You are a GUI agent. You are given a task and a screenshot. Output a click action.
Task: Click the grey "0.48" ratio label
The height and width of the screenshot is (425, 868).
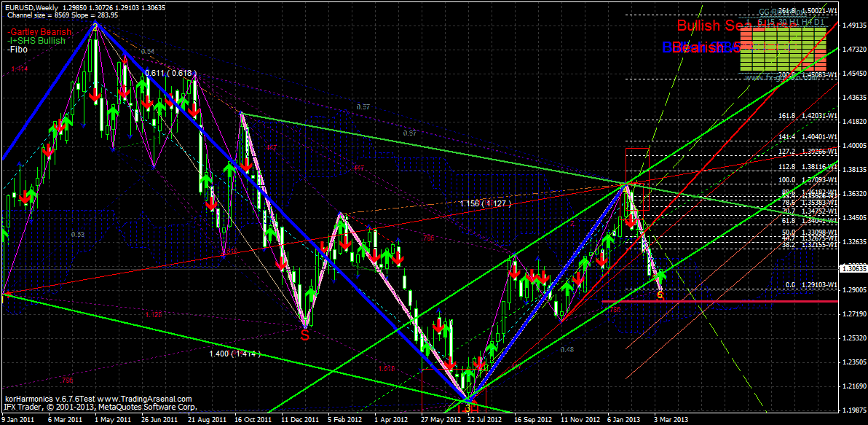coord(567,349)
